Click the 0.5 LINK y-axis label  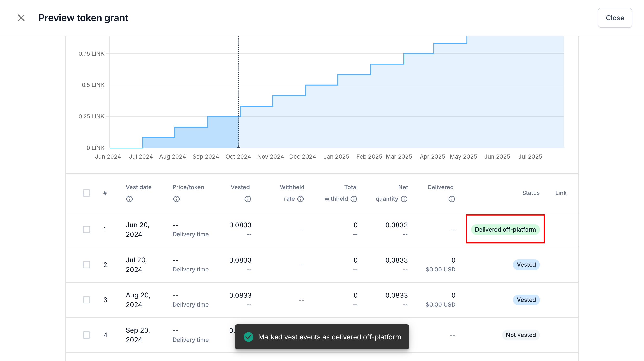click(x=93, y=85)
